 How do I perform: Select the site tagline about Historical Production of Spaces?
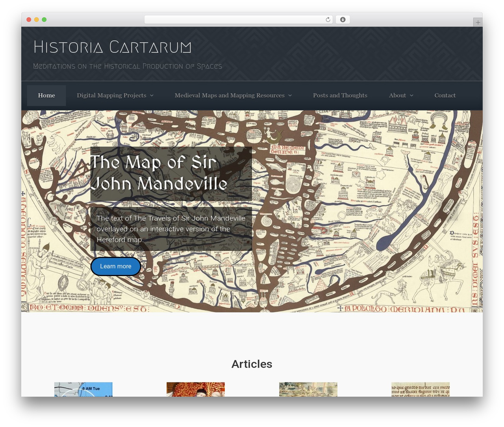point(128,66)
